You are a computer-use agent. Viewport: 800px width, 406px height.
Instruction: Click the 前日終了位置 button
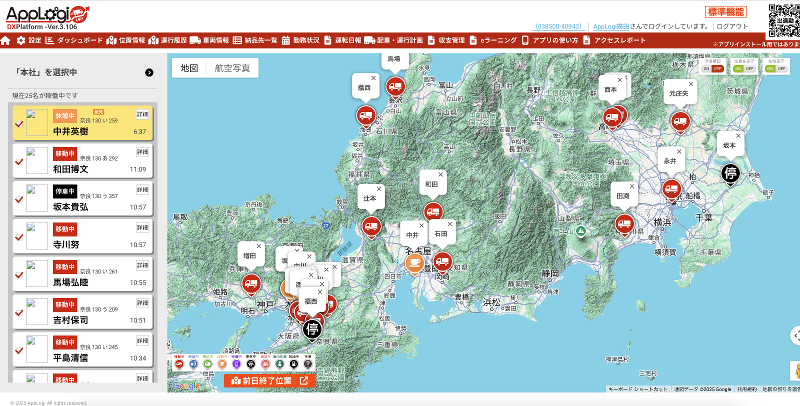(270, 380)
